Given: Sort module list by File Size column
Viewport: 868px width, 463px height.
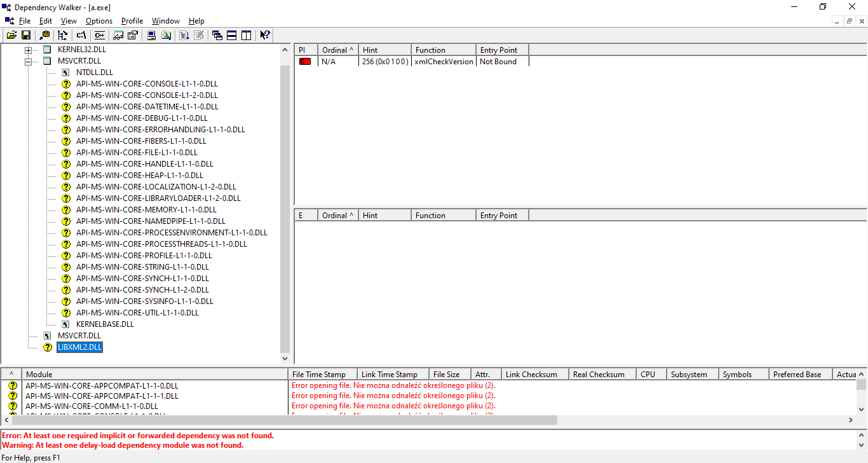Looking at the screenshot, I should pyautogui.click(x=449, y=375).
